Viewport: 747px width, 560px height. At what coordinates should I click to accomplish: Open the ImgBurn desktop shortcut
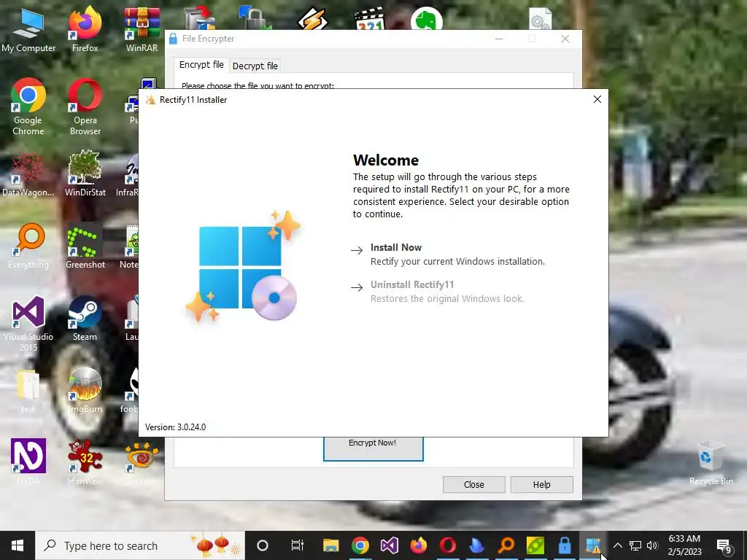85,391
